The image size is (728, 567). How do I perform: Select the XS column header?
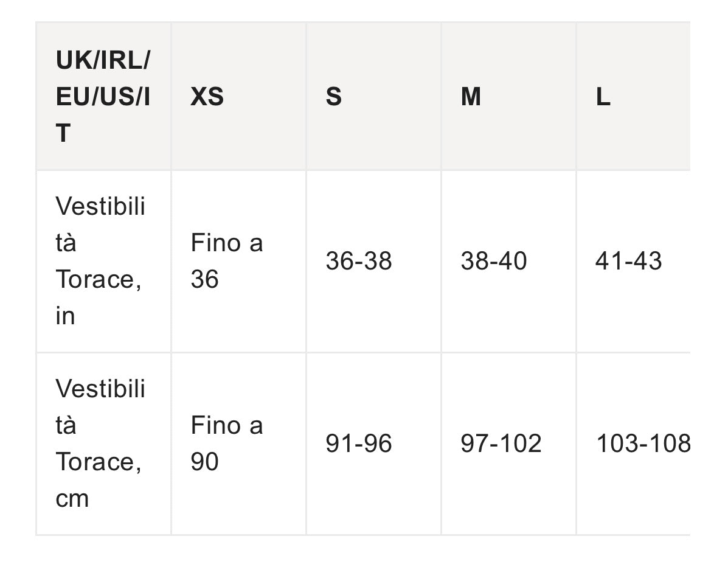pos(238,96)
